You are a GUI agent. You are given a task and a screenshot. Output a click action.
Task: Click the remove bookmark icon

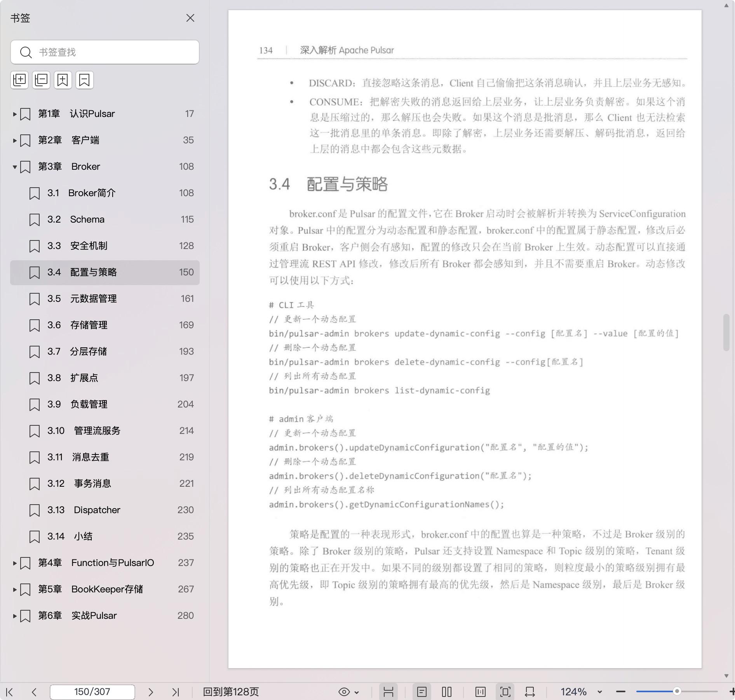pos(84,80)
